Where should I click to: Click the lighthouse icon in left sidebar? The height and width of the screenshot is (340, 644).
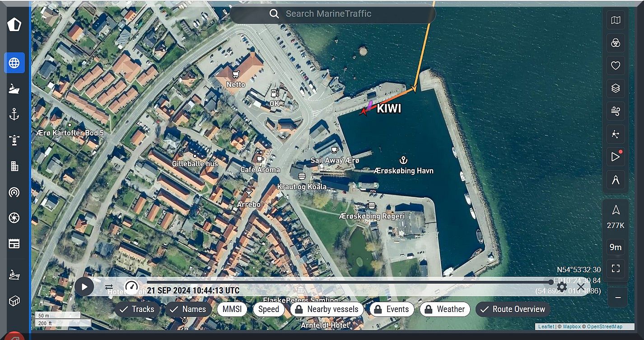click(14, 140)
